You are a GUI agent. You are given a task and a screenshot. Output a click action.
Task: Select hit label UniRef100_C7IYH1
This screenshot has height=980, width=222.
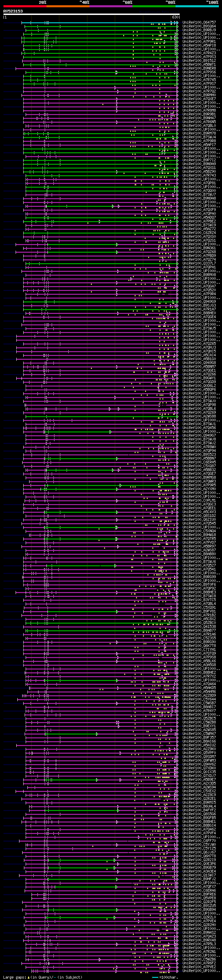pos(199,649)
